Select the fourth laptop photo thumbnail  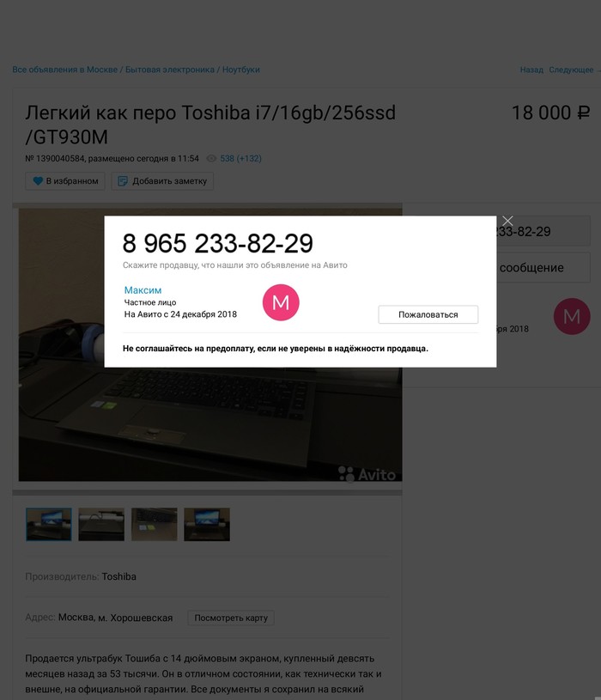(207, 525)
